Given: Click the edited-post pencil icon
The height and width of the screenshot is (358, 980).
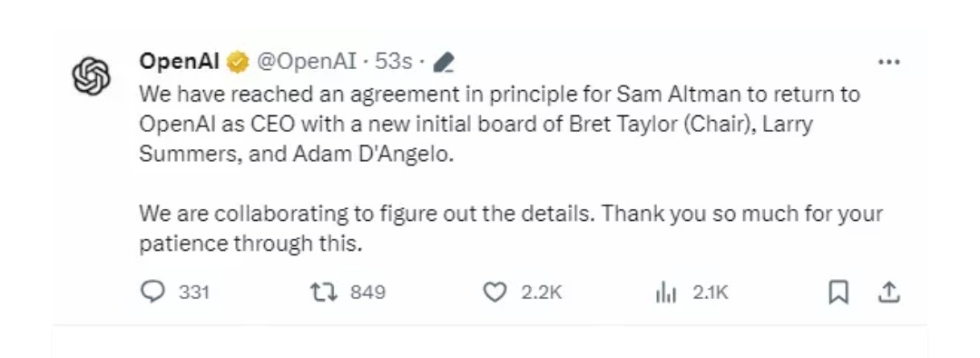Looking at the screenshot, I should click(444, 62).
